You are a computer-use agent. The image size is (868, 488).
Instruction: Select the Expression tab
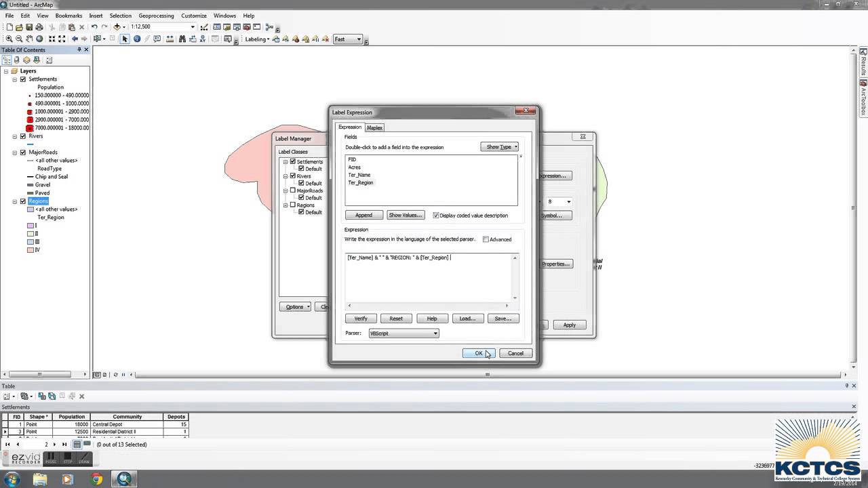pos(350,127)
